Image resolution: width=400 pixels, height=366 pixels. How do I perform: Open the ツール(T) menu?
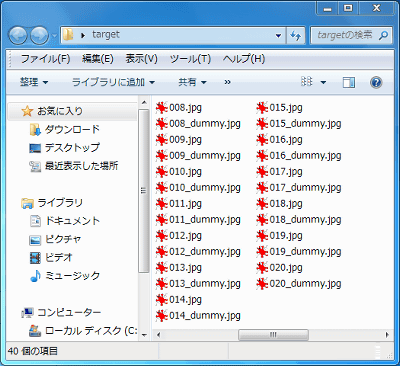point(190,59)
